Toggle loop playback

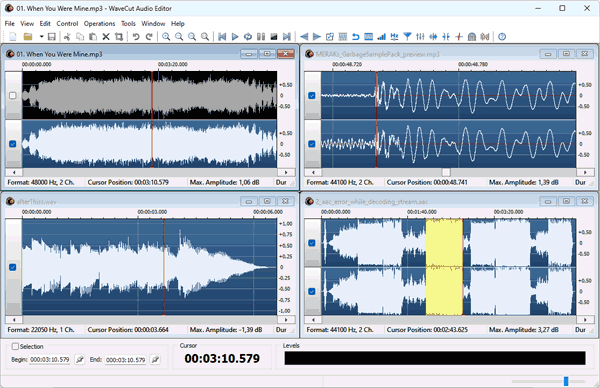248,37
